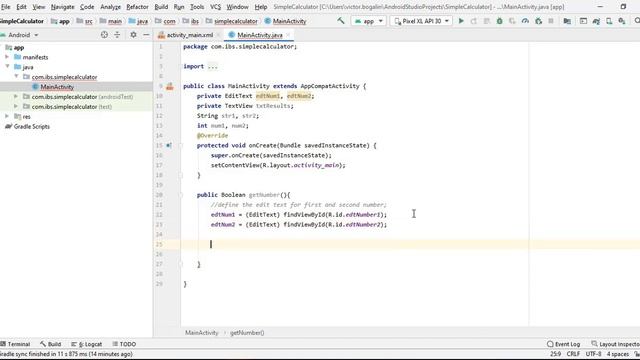The height and width of the screenshot is (360, 640).
Task: Click the Run with Coverage icon
Action: pos(512,21)
